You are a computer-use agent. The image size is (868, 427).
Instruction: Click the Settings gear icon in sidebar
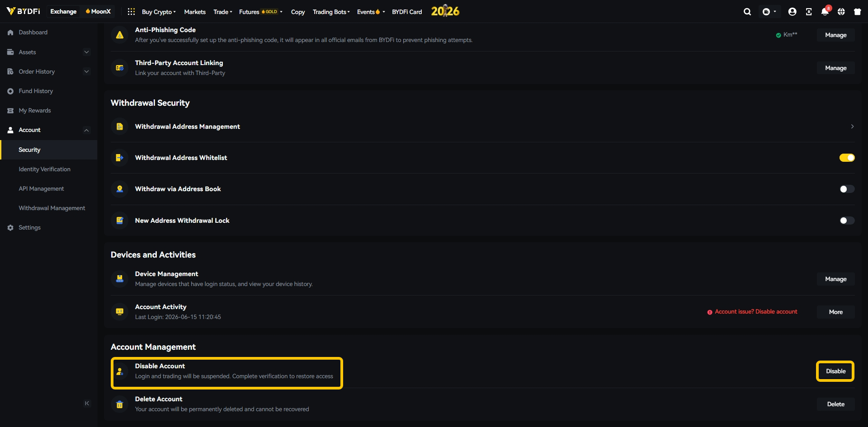(x=10, y=228)
